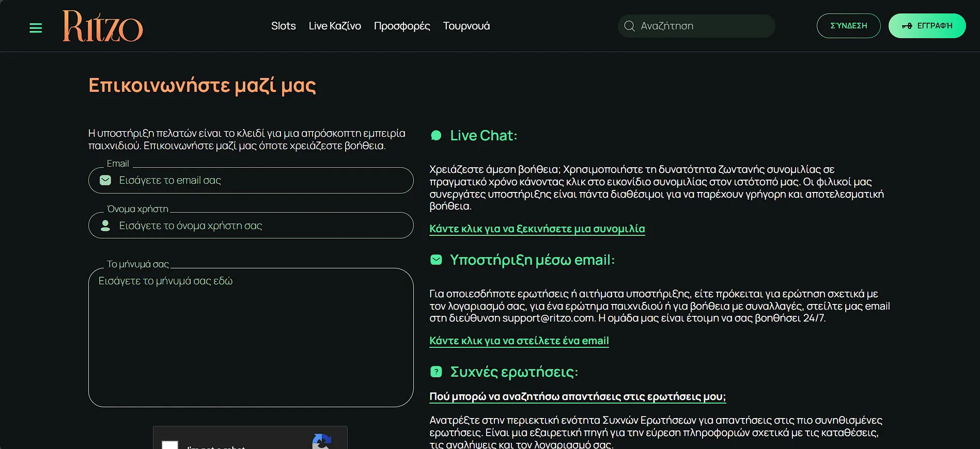Viewport: 980px width, 449px height.
Task: Follow the link to send an email
Action: tap(519, 341)
